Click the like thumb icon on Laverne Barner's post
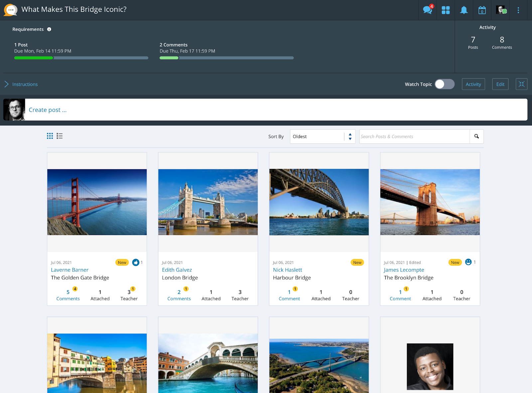 pos(136,262)
